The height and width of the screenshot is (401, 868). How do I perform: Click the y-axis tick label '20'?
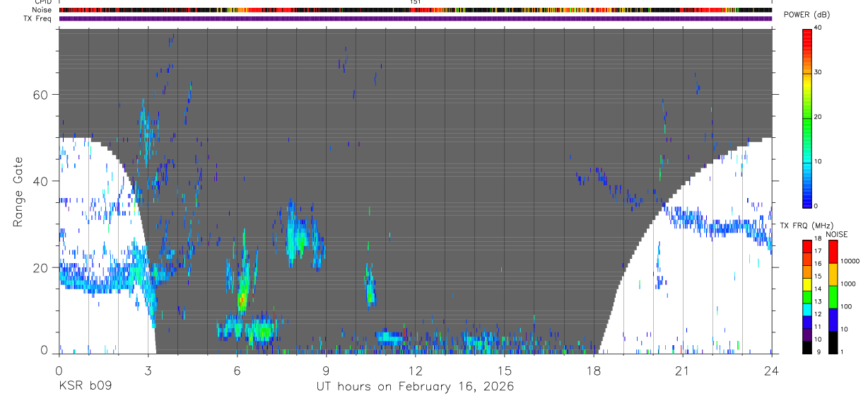(42, 267)
